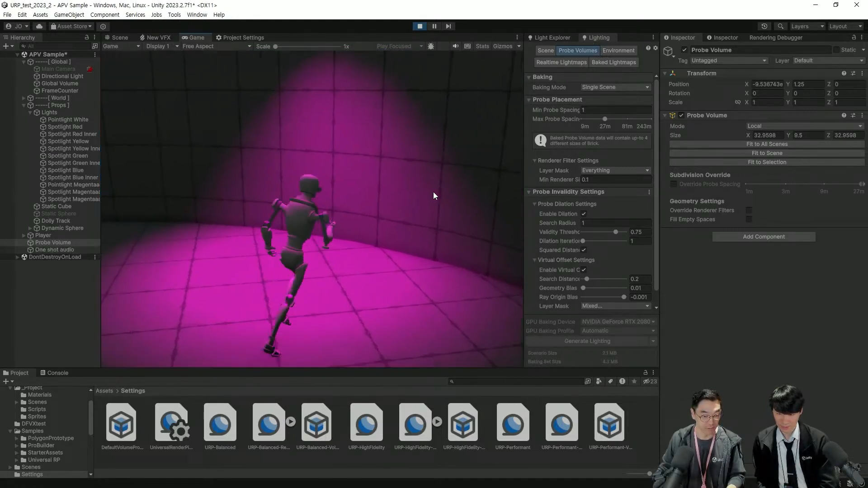Click the Fit to Scene button

(x=767, y=153)
